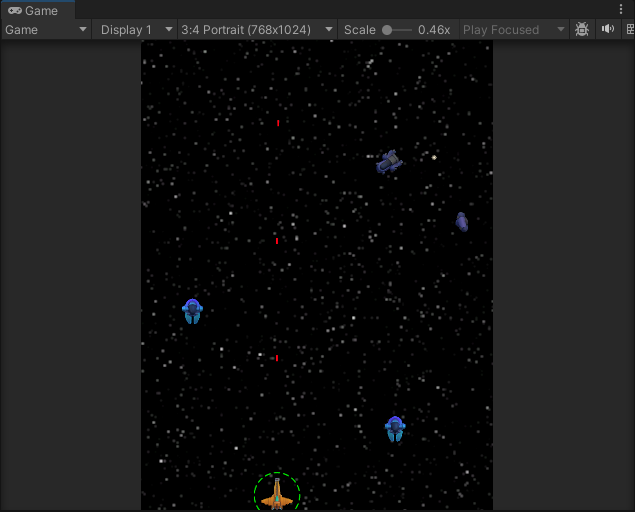Mute audio with the speaker icon
This screenshot has height=512, width=635.
[607, 30]
